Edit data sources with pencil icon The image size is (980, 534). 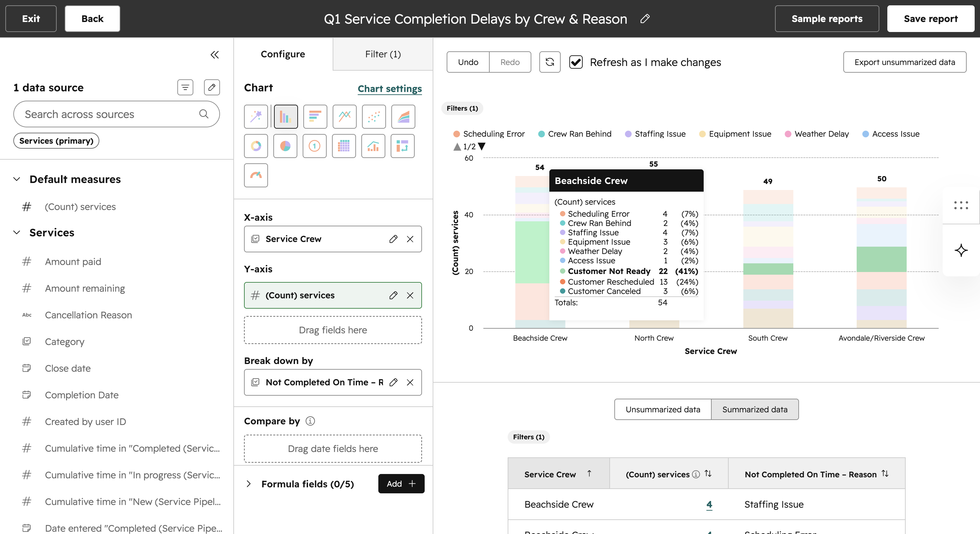pos(212,87)
